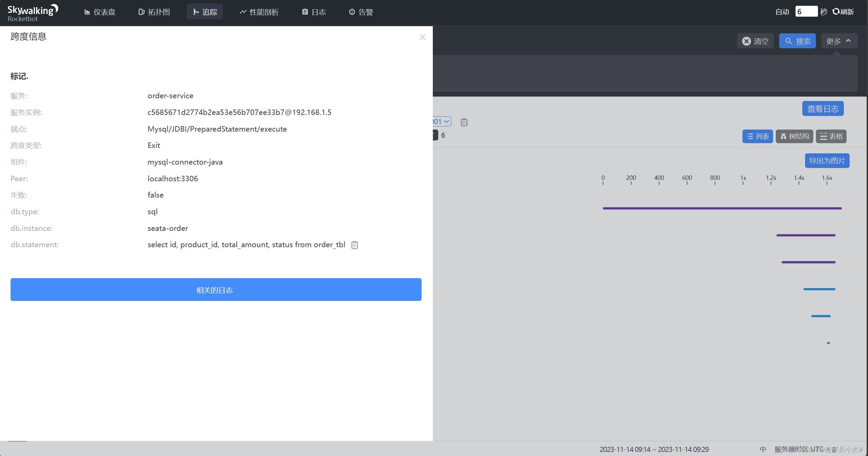Open the Alarm (告警) tab
868x456 pixels.
[x=361, y=12]
